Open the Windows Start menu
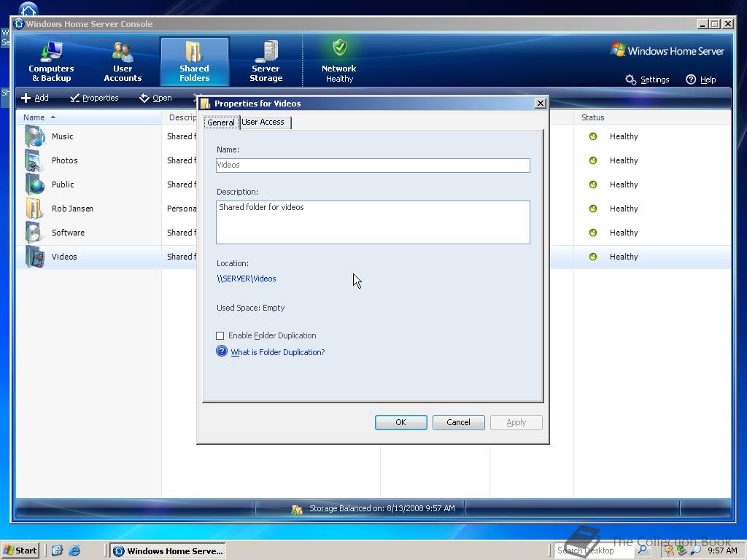 coord(20,551)
